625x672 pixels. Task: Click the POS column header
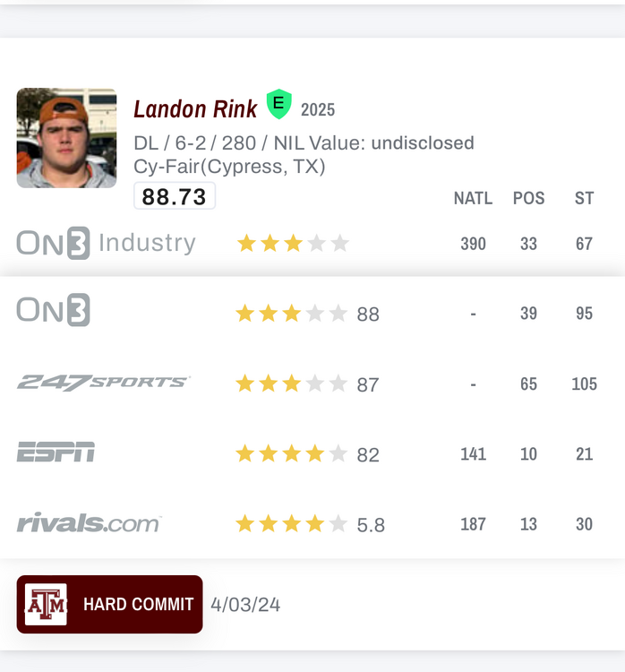click(528, 198)
